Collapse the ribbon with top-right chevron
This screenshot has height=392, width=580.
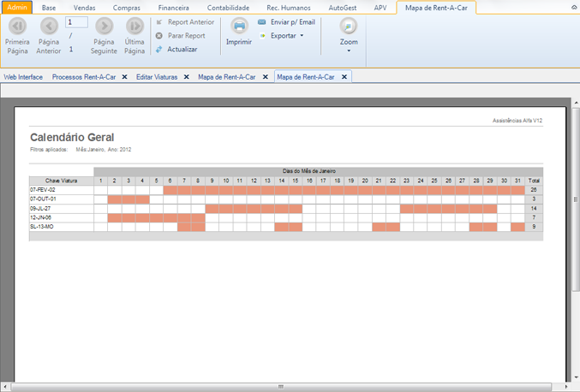pos(572,7)
